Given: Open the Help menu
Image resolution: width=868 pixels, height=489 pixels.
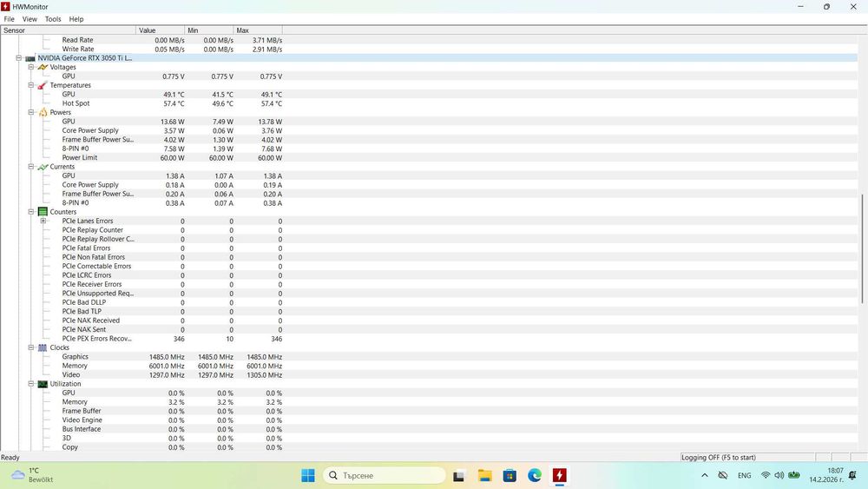Looking at the screenshot, I should click(x=76, y=19).
